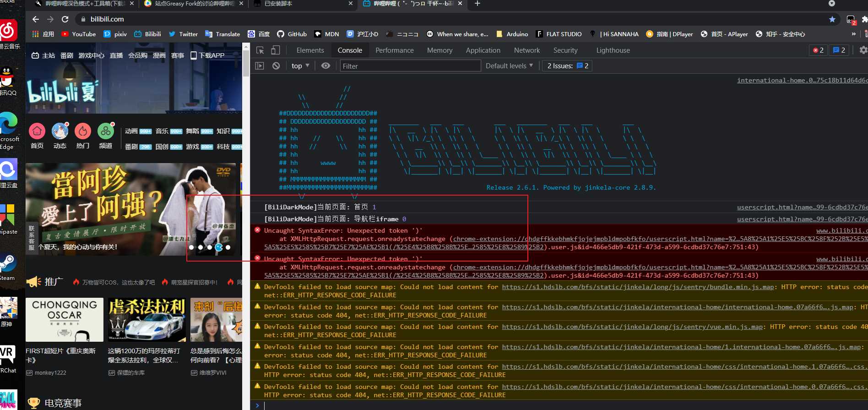Open the DevTools settings gear
868x410 pixels.
point(863,50)
